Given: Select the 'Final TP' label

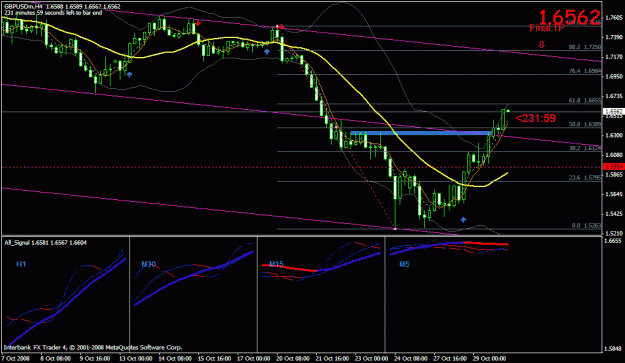Looking at the screenshot, I should [x=546, y=28].
